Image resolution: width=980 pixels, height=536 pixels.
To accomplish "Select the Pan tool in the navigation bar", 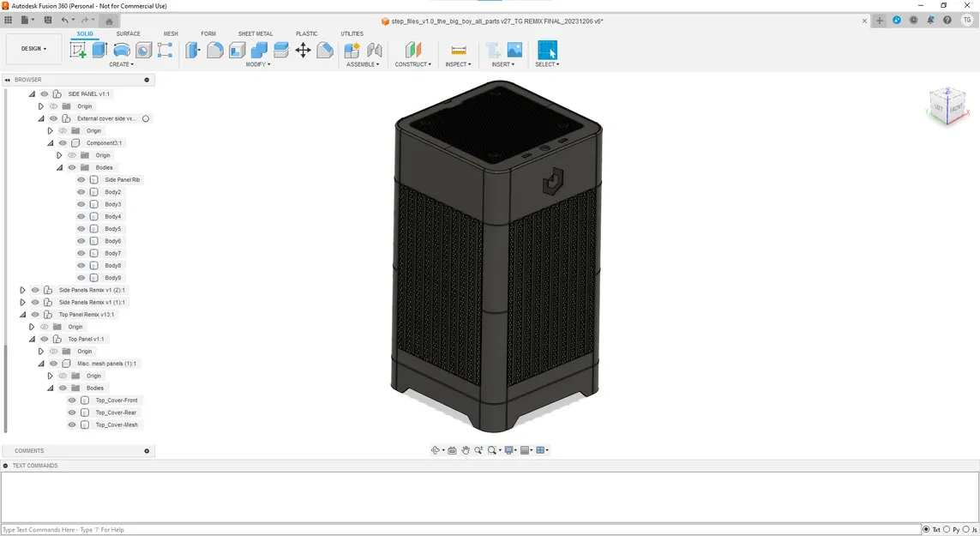I will point(466,449).
